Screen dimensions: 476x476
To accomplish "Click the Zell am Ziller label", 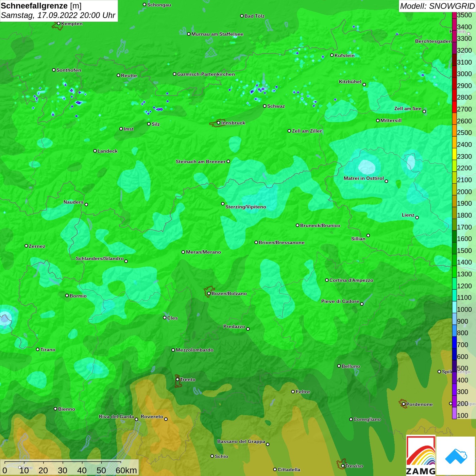I will pyautogui.click(x=307, y=131).
